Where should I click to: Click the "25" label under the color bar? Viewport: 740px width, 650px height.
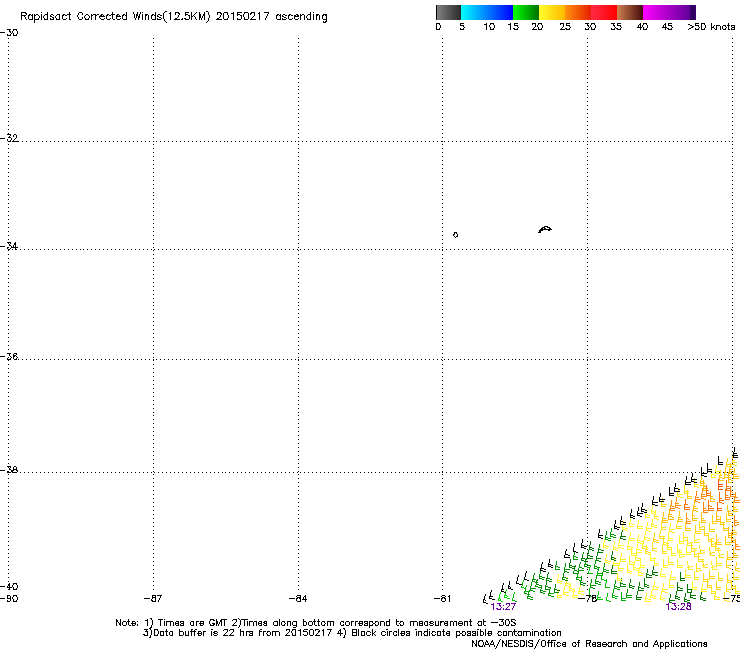(565, 27)
